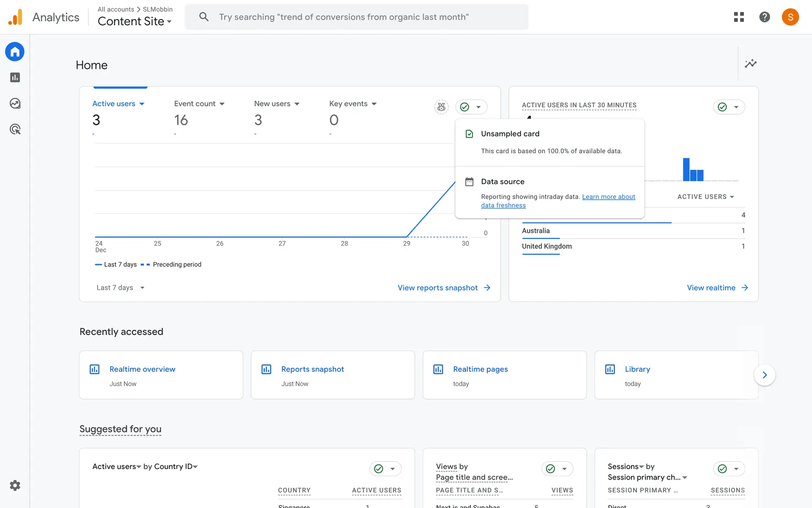This screenshot has width=812, height=508.
Task: Open the Explore icon in sidebar
Action: pos(15,103)
